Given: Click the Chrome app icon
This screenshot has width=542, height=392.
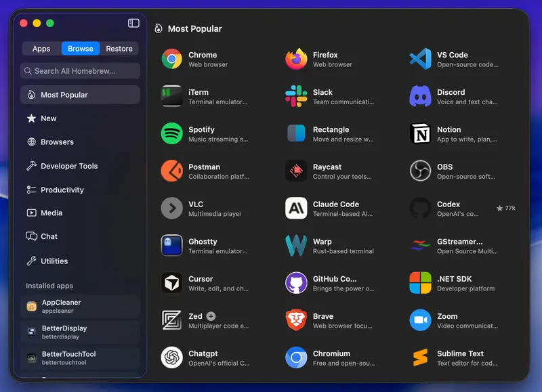Looking at the screenshot, I should [172, 59].
